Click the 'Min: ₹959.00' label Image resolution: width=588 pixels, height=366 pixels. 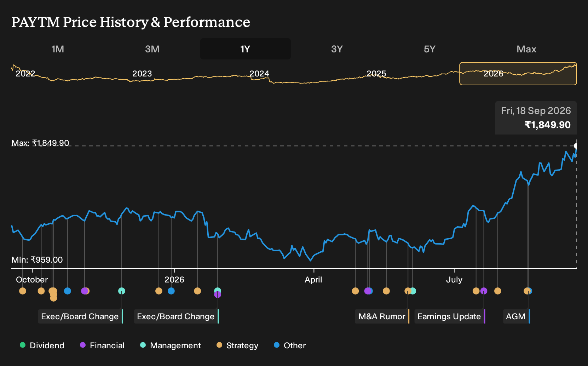[x=37, y=260]
